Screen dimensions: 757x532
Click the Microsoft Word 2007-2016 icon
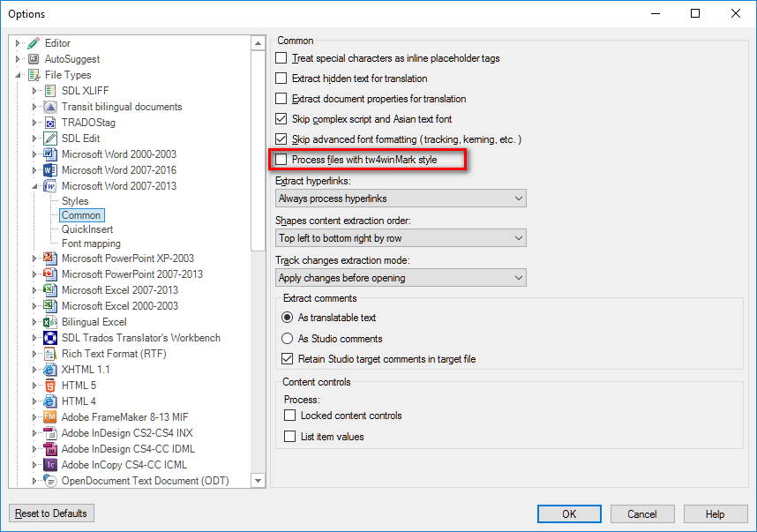tap(50, 170)
